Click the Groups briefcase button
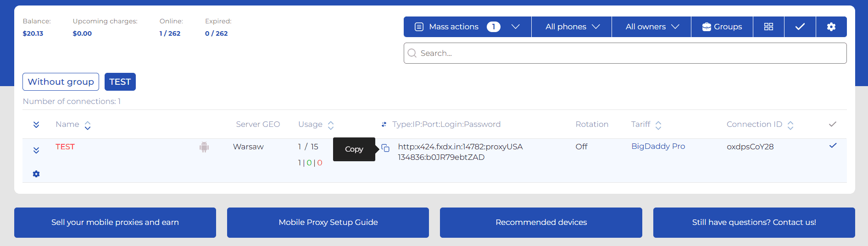The width and height of the screenshot is (868, 246). (x=722, y=27)
